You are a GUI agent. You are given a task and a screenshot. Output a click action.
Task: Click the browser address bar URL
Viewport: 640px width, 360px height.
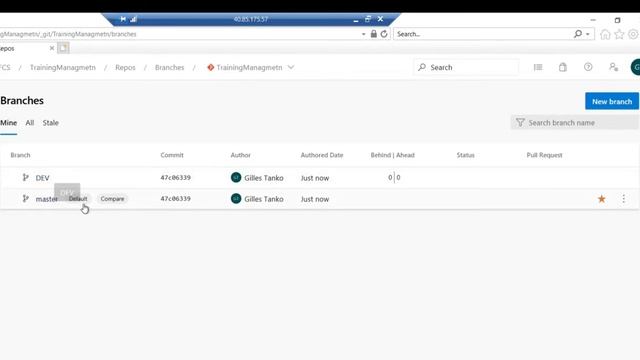click(x=68, y=34)
